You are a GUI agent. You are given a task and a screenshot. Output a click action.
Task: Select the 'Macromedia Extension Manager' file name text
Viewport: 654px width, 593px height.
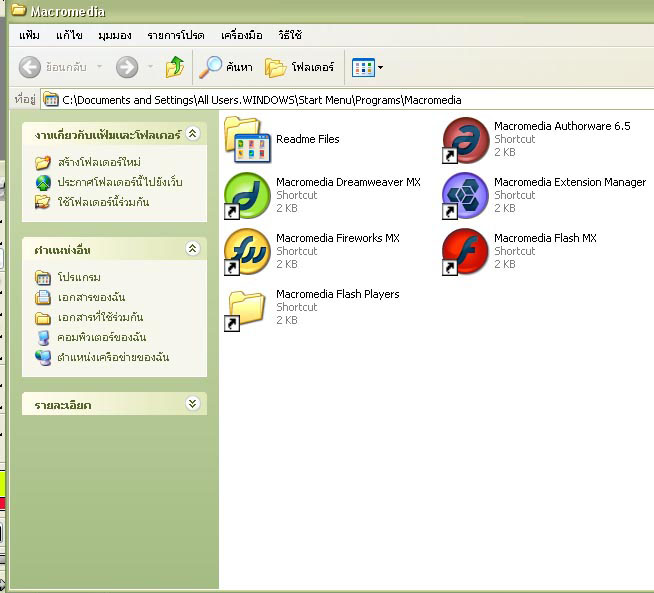[570, 182]
